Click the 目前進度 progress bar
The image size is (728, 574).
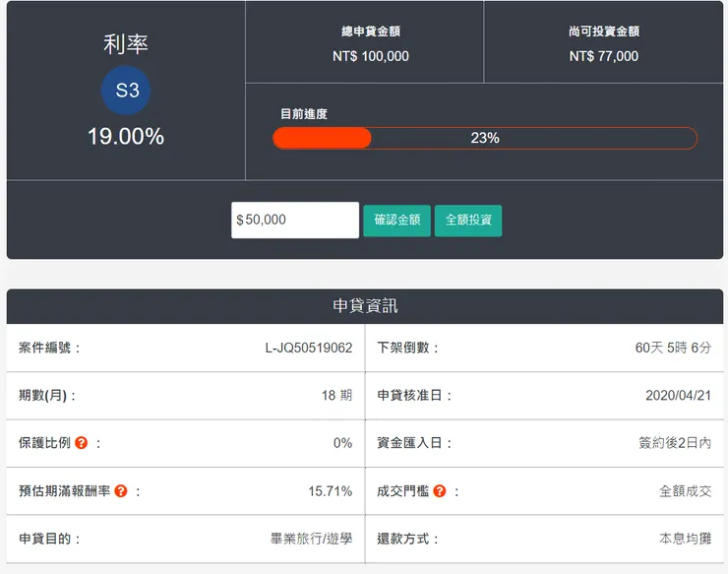click(x=484, y=138)
